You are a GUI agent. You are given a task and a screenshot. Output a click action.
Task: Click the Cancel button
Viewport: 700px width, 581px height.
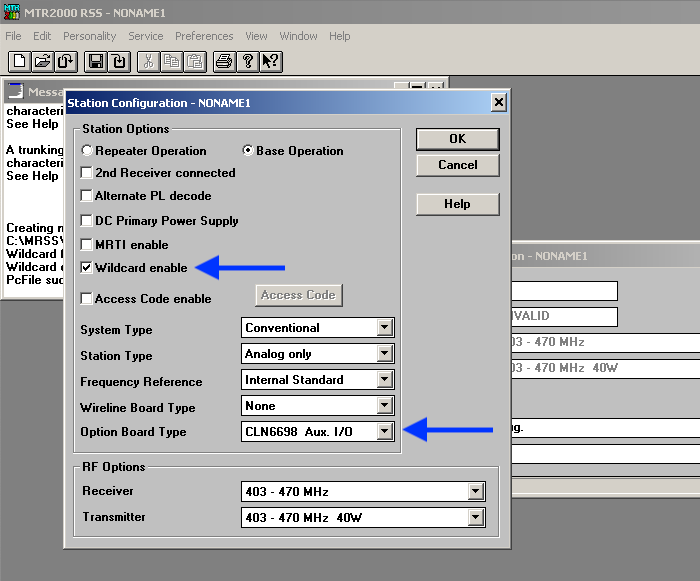pyautogui.click(x=458, y=165)
